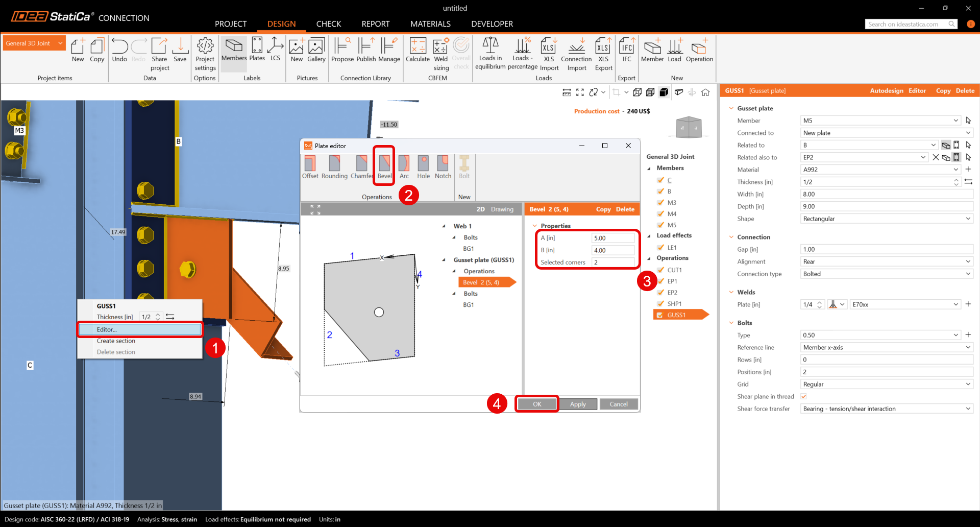
Task: Click the bevel A [in] input field
Action: point(612,238)
